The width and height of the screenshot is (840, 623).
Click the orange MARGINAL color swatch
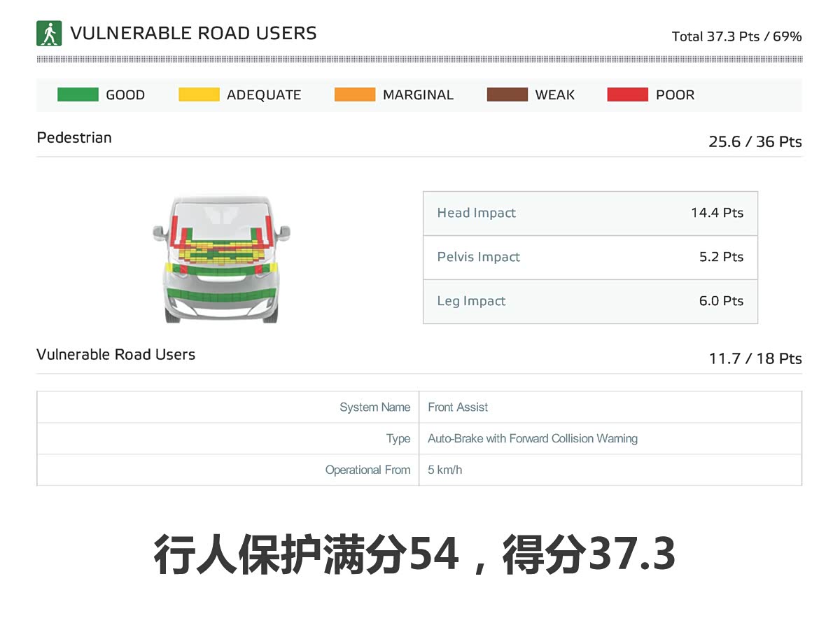[x=355, y=94]
